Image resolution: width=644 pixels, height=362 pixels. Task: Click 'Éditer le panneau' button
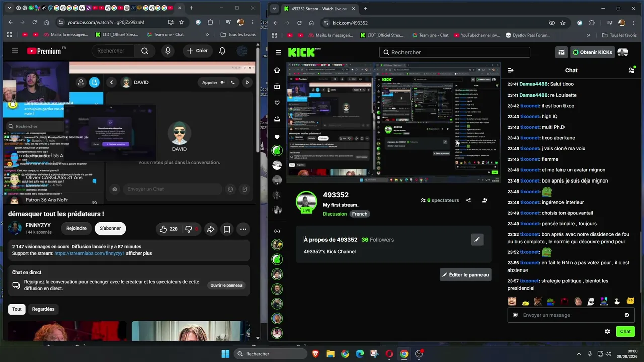465,275
